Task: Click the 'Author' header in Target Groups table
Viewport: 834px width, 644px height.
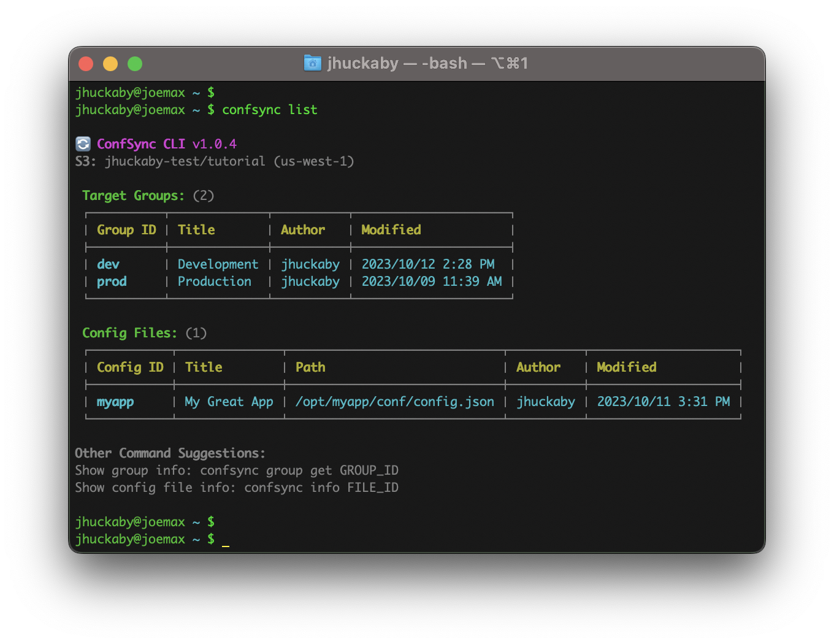Action: (303, 230)
